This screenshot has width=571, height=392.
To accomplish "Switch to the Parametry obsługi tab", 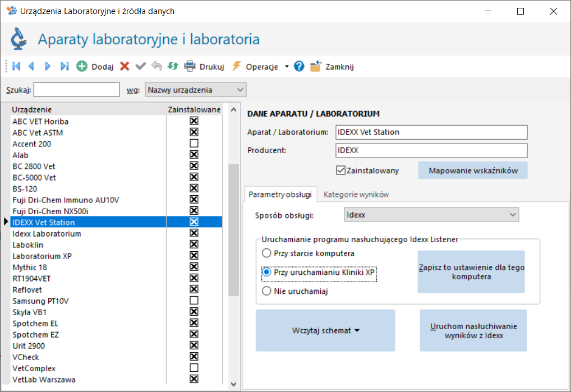I will 280,195.
